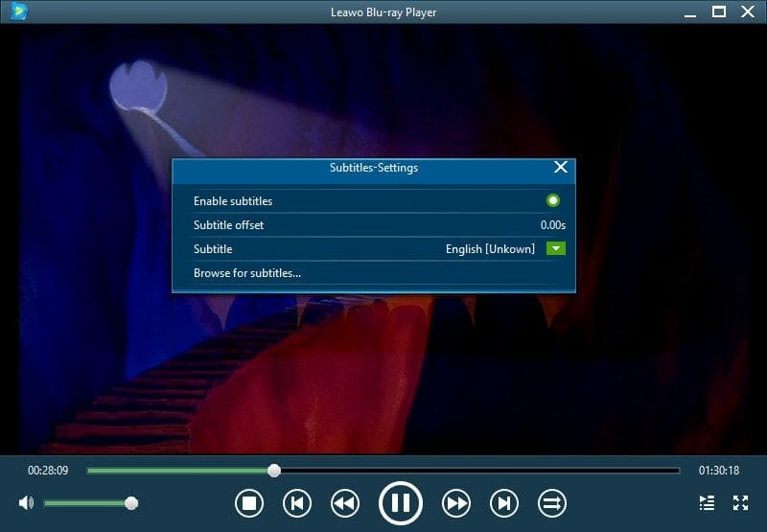Open the playlist panel
The width and height of the screenshot is (767, 532).
coord(707,502)
